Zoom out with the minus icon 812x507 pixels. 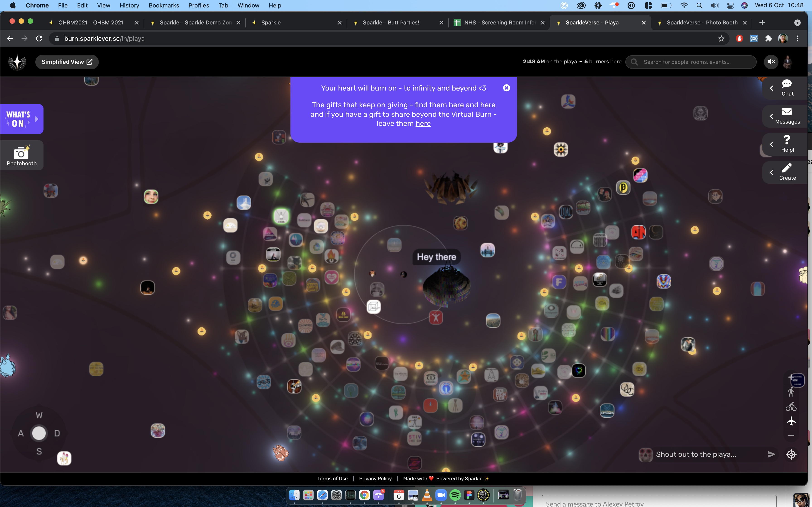coord(791,435)
